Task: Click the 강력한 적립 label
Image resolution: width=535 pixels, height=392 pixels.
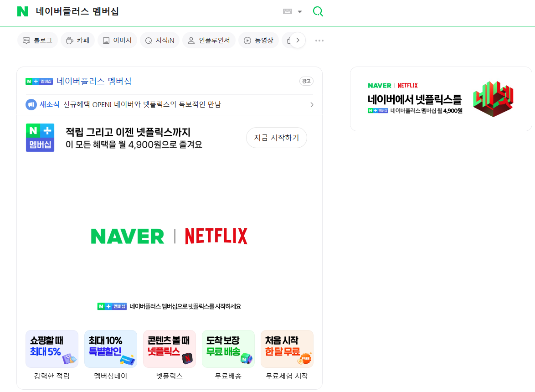Action: [x=52, y=376]
